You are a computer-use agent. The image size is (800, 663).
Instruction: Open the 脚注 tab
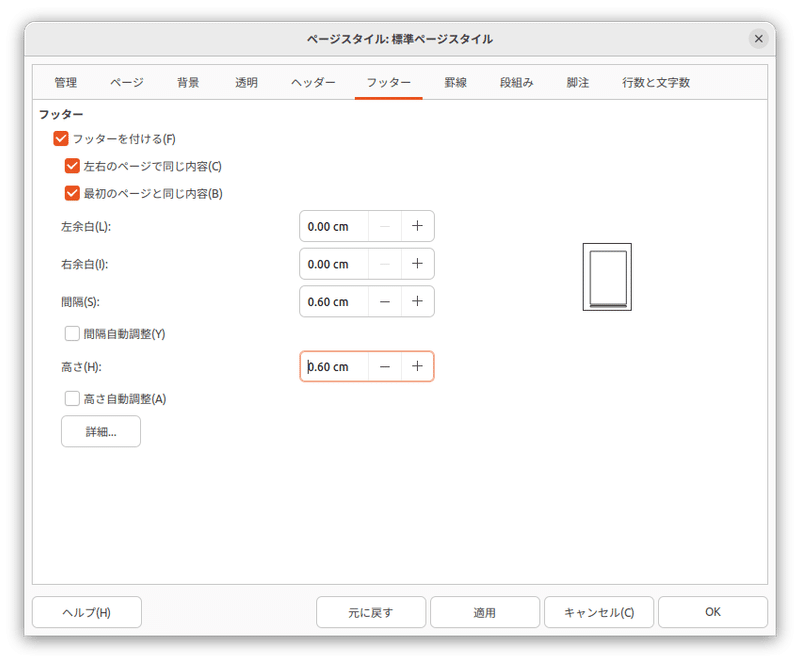tap(578, 83)
